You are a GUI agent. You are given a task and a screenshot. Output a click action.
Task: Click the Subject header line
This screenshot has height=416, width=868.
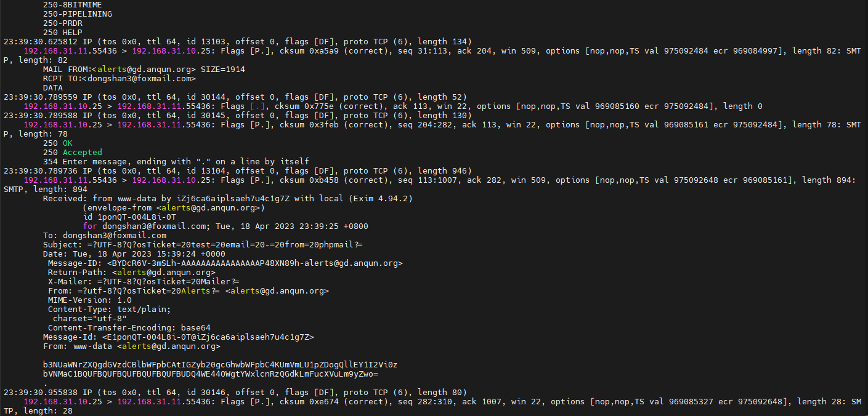point(202,244)
